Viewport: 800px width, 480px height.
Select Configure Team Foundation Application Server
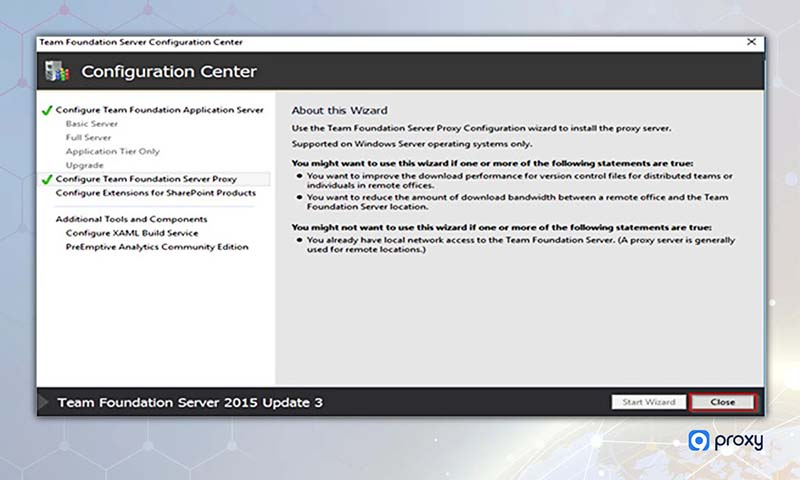point(159,110)
